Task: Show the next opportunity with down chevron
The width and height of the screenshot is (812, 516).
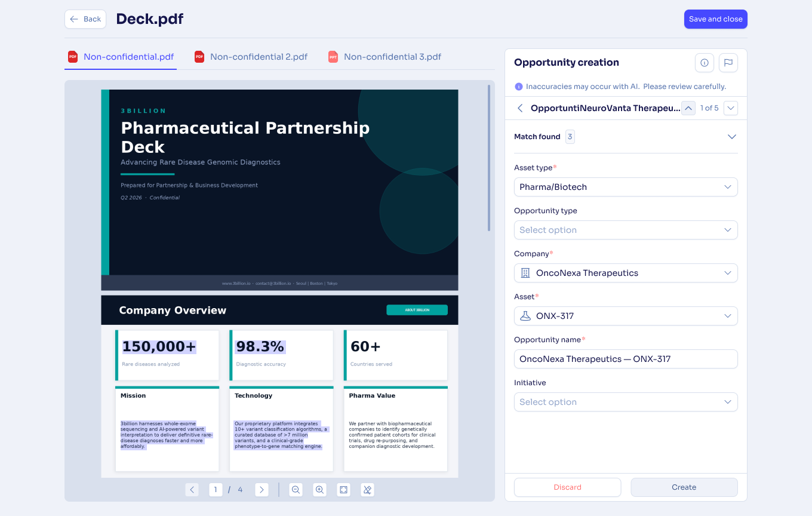Action: (731, 108)
